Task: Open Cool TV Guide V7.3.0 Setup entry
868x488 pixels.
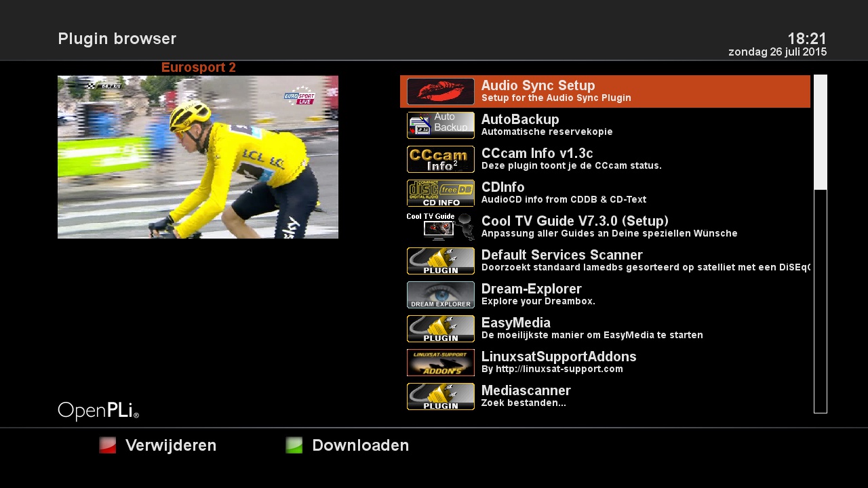Action: [x=605, y=227]
